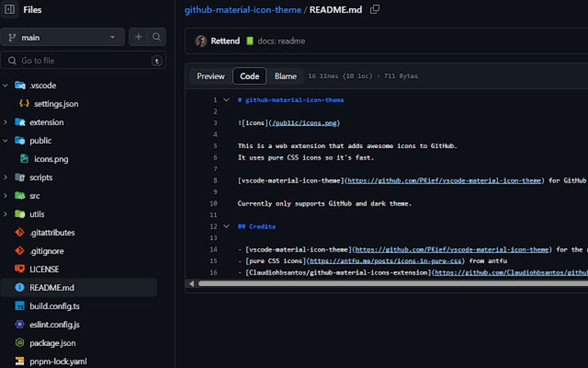The height and width of the screenshot is (368, 588).
Task: Collapse the .vscode folder
Action: tap(6, 85)
